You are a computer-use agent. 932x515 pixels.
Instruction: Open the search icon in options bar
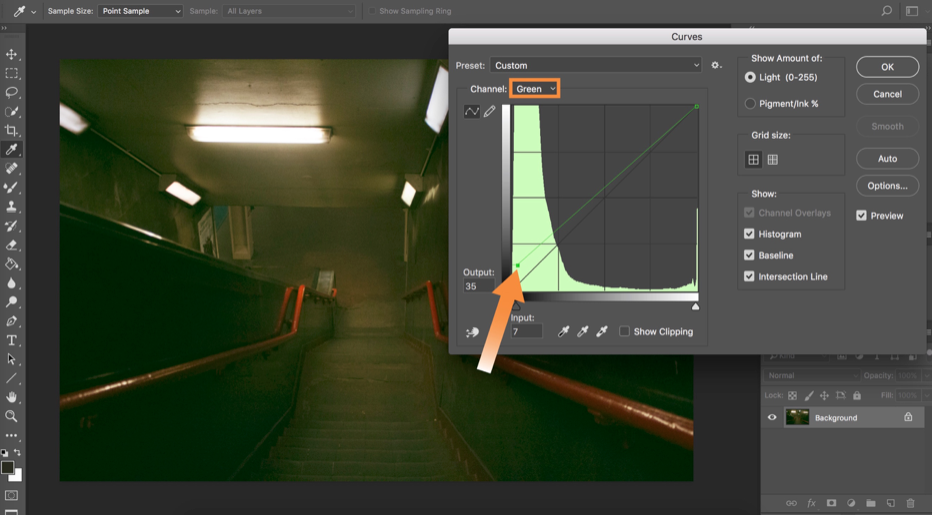pos(886,11)
